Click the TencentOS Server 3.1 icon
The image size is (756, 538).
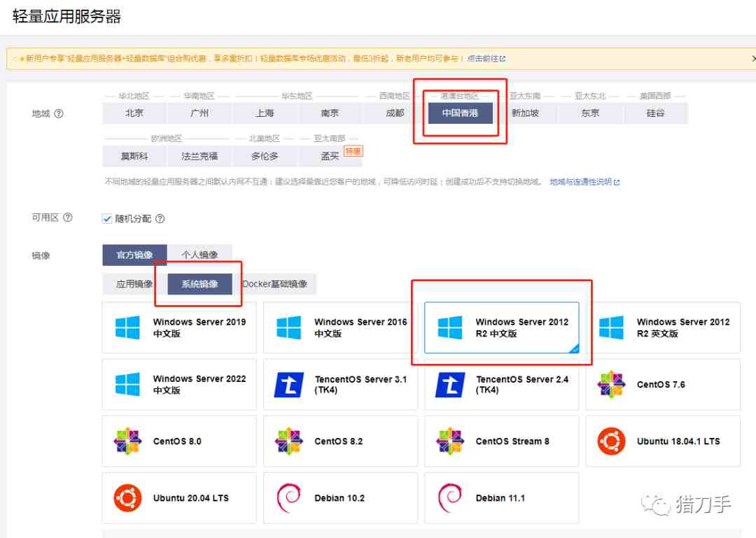click(288, 384)
